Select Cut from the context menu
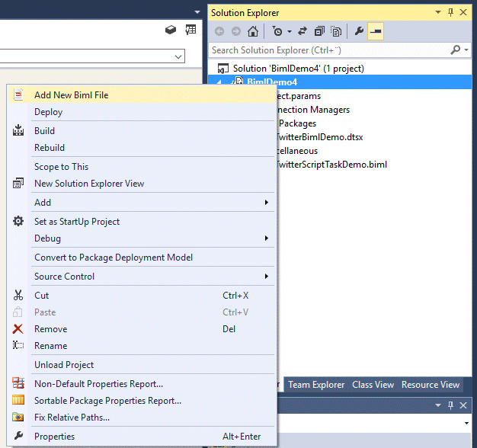The image size is (477, 448). pos(142,296)
